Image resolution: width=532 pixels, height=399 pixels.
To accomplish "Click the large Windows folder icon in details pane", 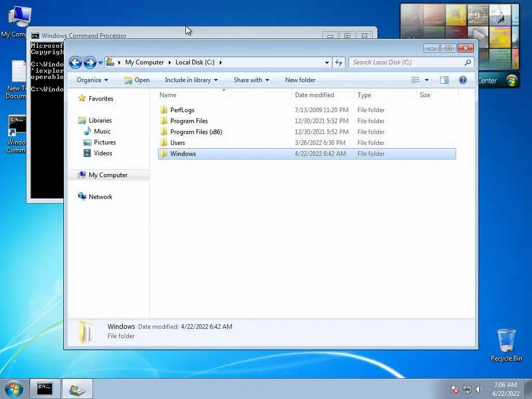I will pos(87,332).
